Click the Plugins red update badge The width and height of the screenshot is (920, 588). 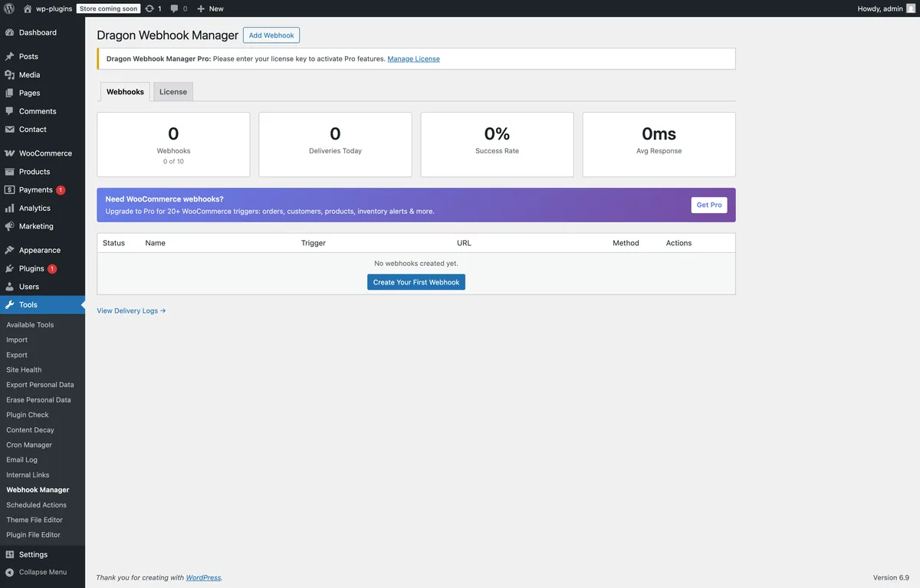52,268
